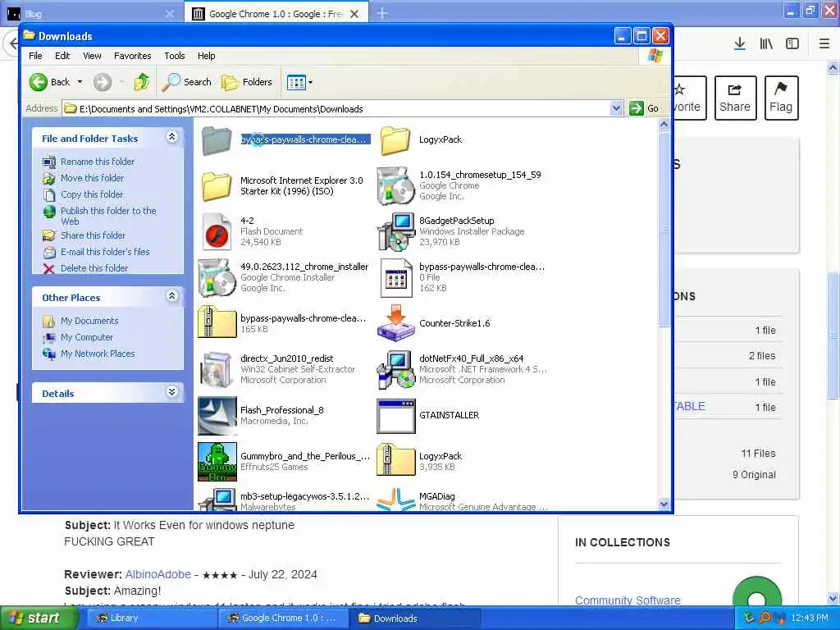The height and width of the screenshot is (630, 840).
Task: Toggle the Folders pane button
Action: coord(247,82)
